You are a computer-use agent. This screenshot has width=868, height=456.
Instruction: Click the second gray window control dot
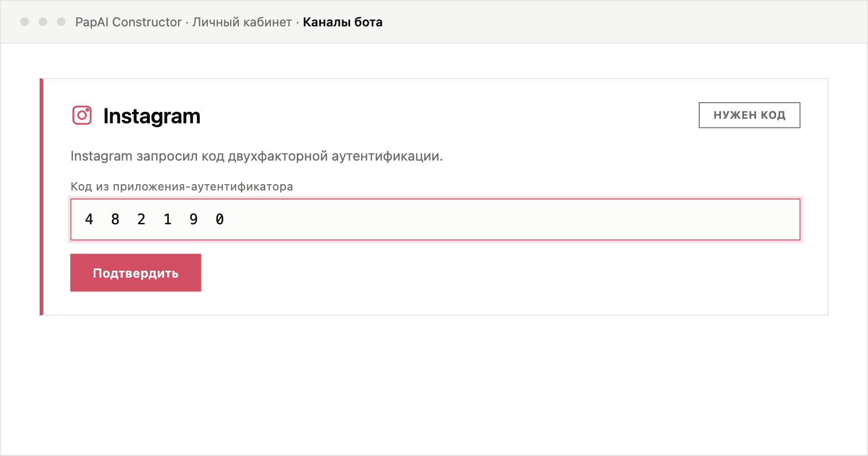pyautogui.click(x=43, y=22)
